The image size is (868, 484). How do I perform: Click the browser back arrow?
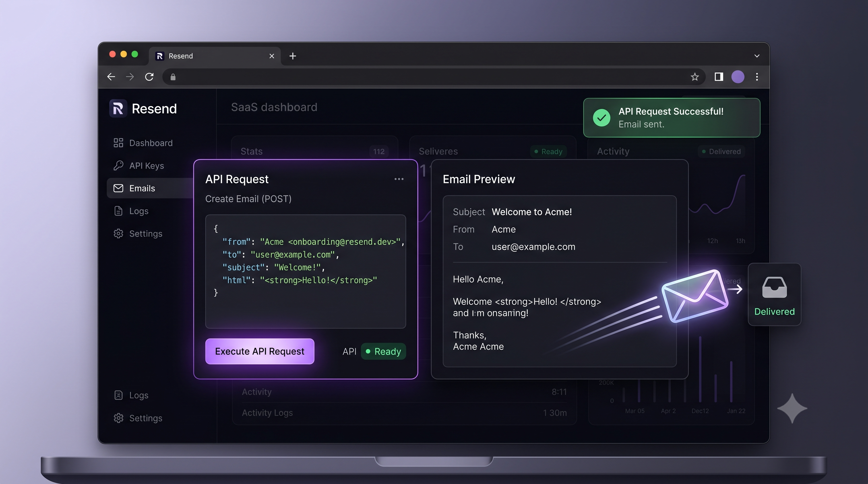(111, 77)
